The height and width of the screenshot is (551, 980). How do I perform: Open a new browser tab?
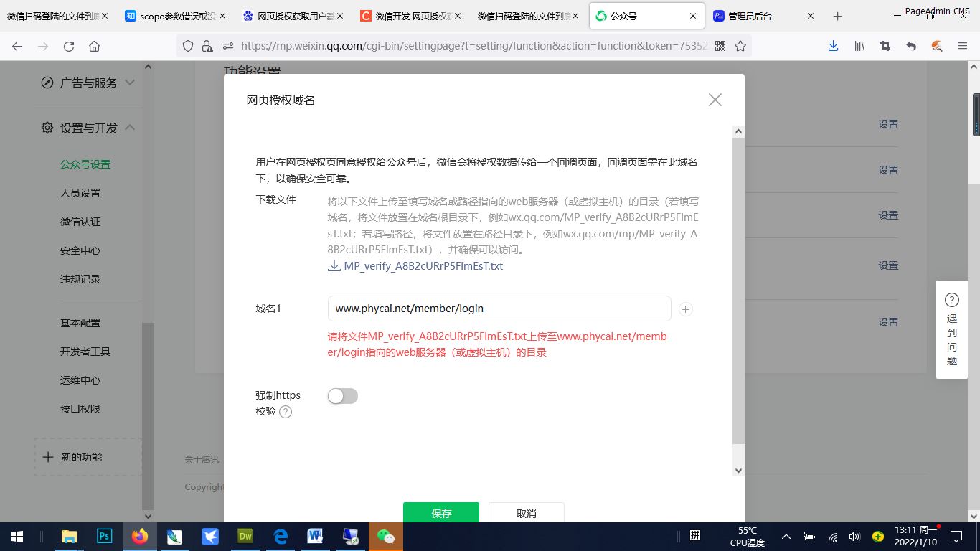837,16
